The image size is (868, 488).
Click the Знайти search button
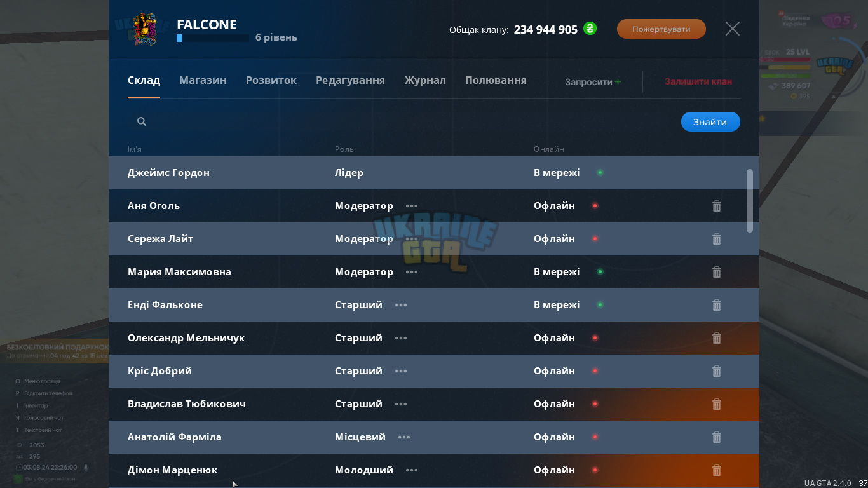point(710,122)
